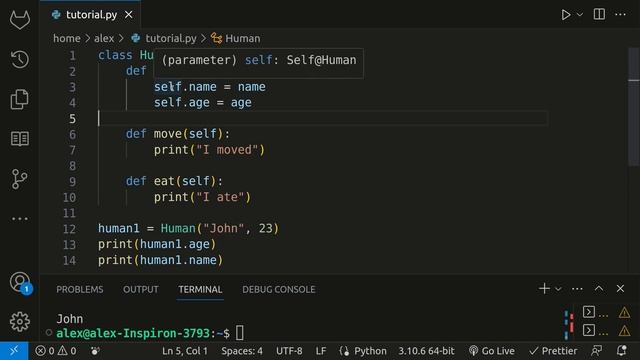Close the tutorial.py tab
The height and width of the screenshot is (360, 640).
[129, 15]
